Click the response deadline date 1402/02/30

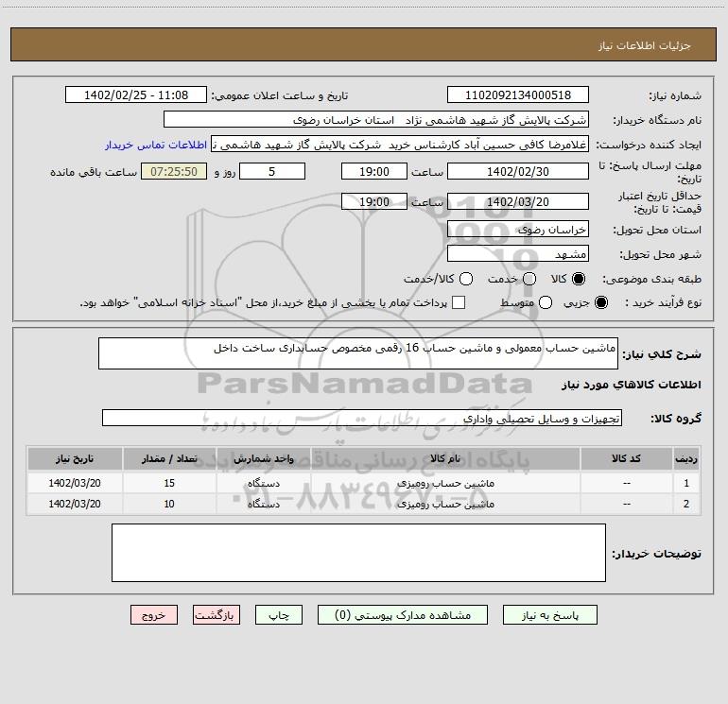518,171
